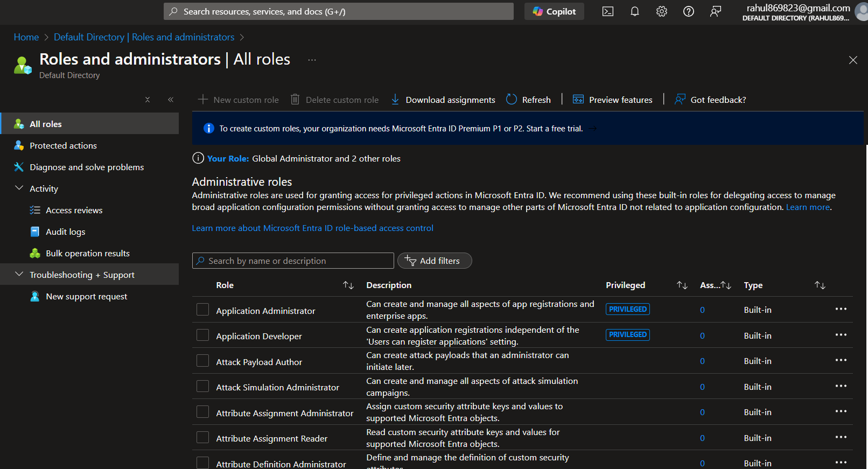Click Delete custom role
868x469 pixels.
pyautogui.click(x=334, y=100)
